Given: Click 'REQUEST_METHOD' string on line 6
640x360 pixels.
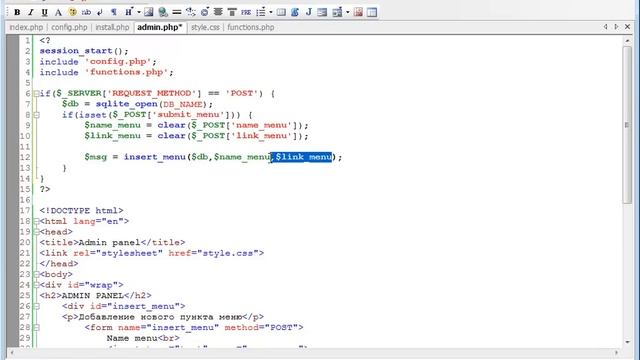Looking at the screenshot, I should [151, 93].
